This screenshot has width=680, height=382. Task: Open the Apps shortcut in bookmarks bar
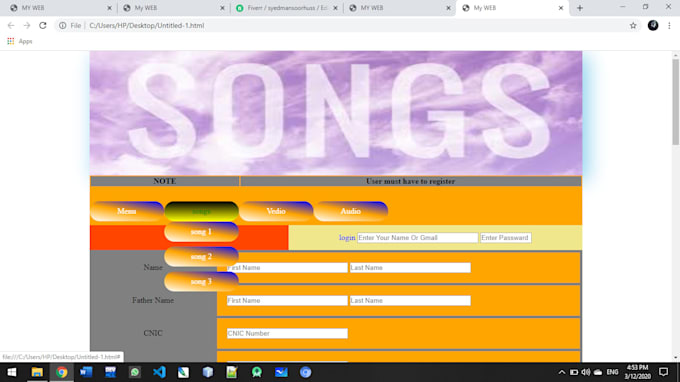[20, 41]
